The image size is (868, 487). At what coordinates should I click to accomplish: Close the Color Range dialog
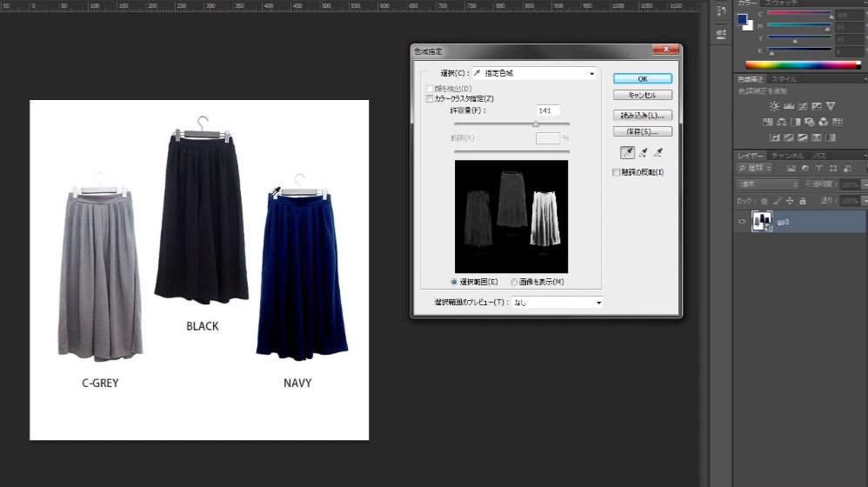tap(666, 50)
